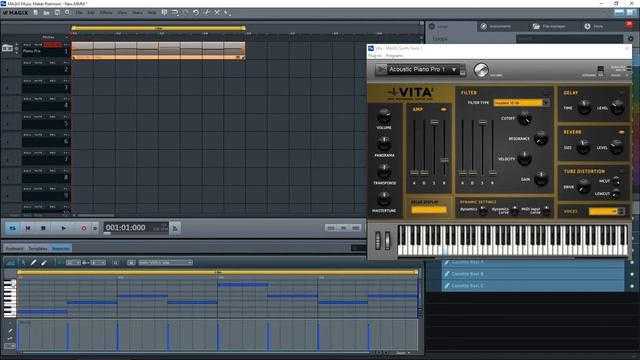This screenshot has height=360, width=640.
Task: Open the View menu
Action: 122,13
